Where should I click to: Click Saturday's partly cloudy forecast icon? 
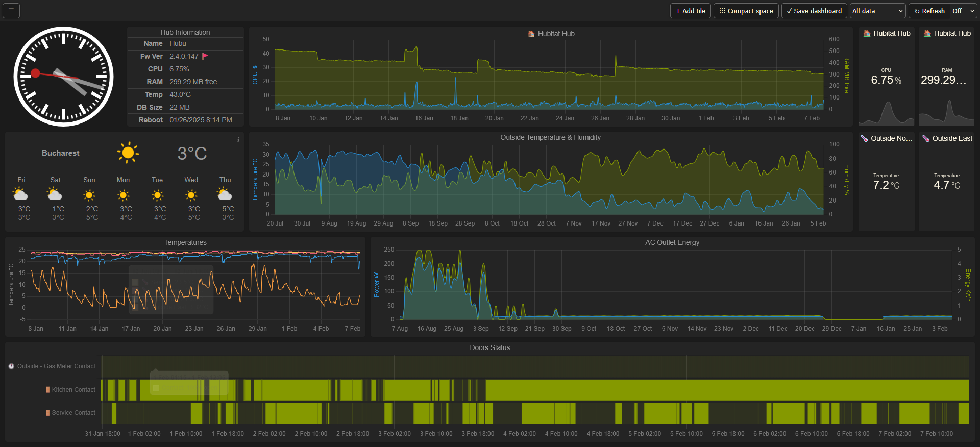(x=55, y=194)
